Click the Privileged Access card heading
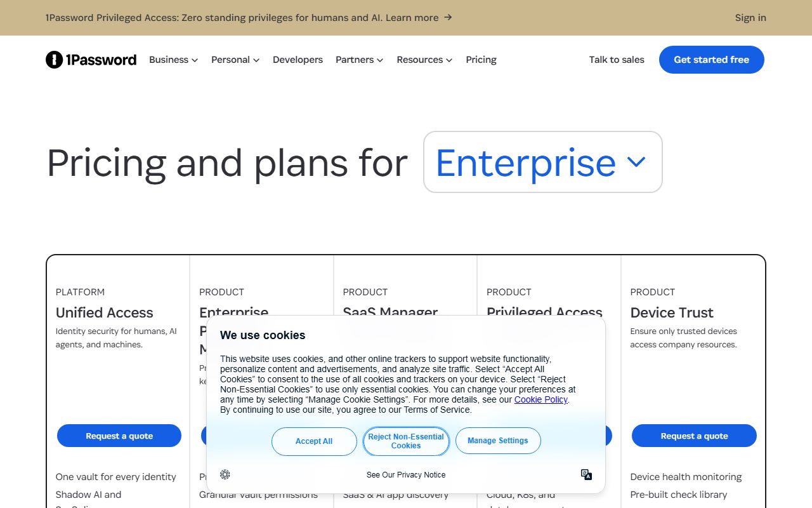This screenshot has height=508, width=812. pyautogui.click(x=544, y=311)
